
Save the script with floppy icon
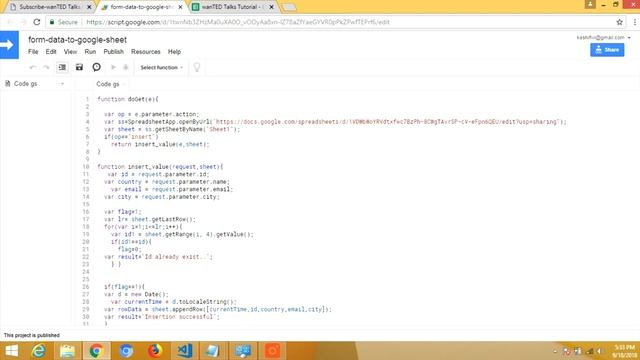(79, 67)
